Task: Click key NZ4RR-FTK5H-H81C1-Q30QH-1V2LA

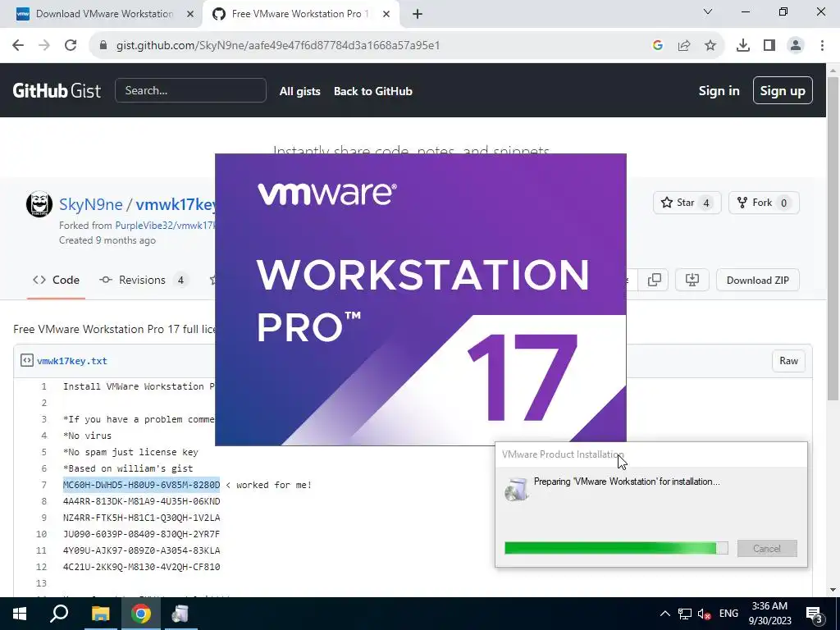Action: tap(141, 518)
